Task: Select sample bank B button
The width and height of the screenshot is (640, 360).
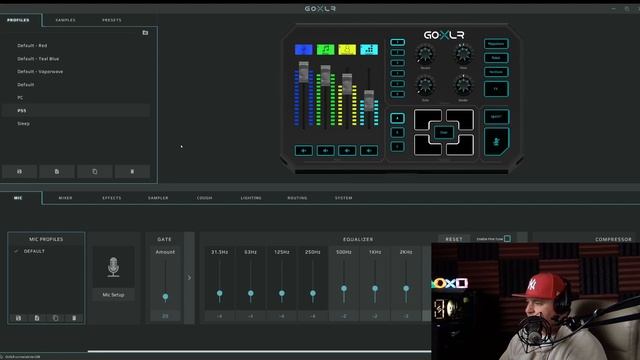Action: coord(397,133)
